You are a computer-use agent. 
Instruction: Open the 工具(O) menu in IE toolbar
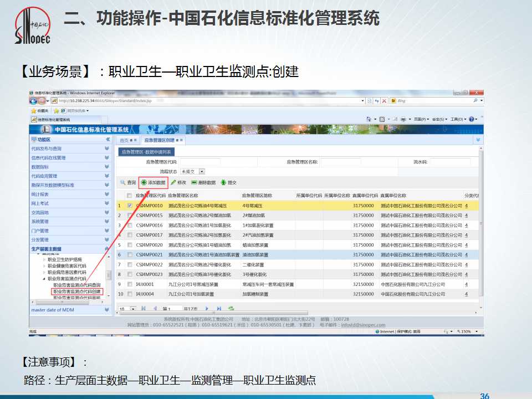(x=458, y=119)
